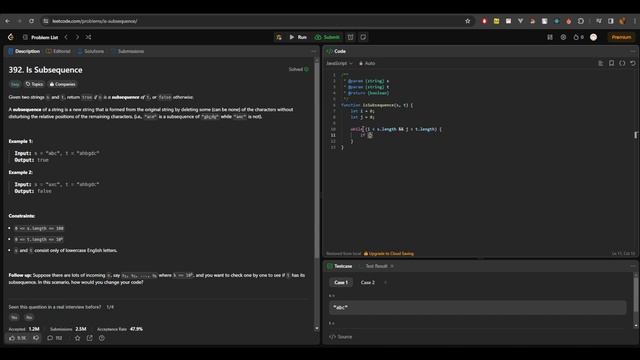Toggle Auto setting next to language

[x=367, y=63]
